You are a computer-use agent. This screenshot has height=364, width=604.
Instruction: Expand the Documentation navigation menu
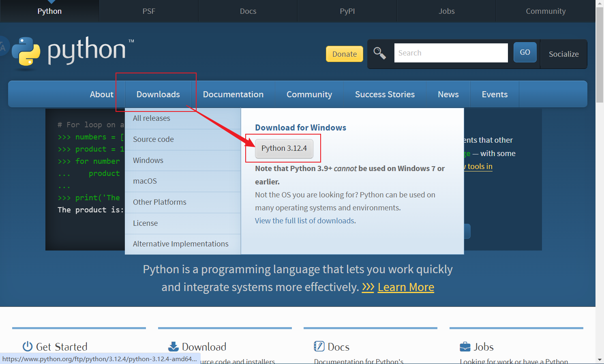(x=233, y=94)
